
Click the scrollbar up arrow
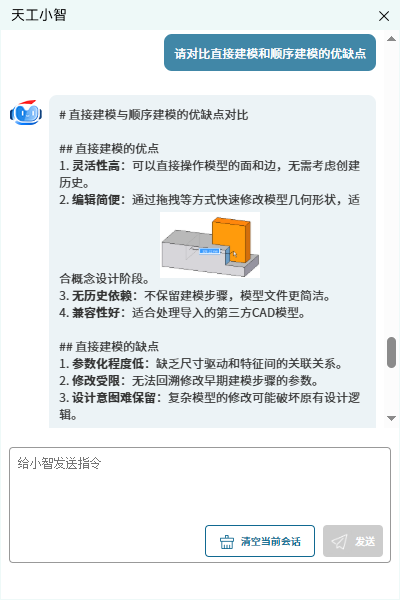(x=391, y=39)
